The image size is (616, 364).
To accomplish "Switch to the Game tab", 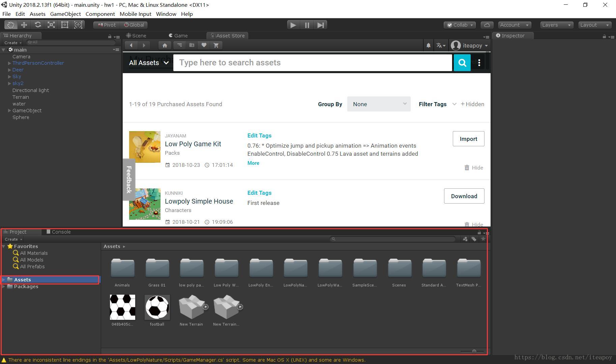I will [178, 36].
